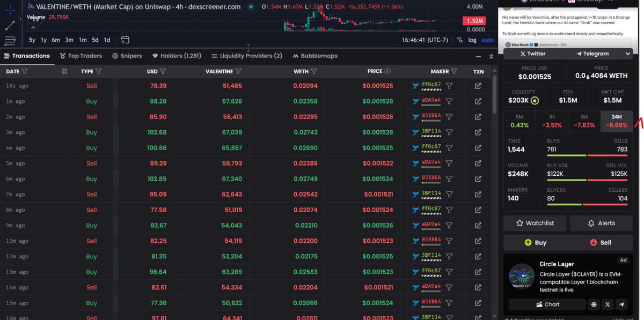Filter by maker 3BF114 in 7m ago row
The image size is (644, 320).
[449, 195]
